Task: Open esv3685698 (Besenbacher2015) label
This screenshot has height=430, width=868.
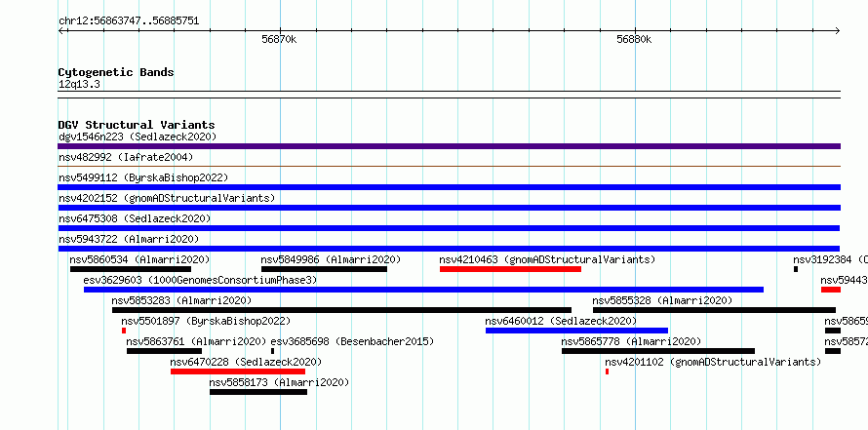Action: tap(352, 341)
